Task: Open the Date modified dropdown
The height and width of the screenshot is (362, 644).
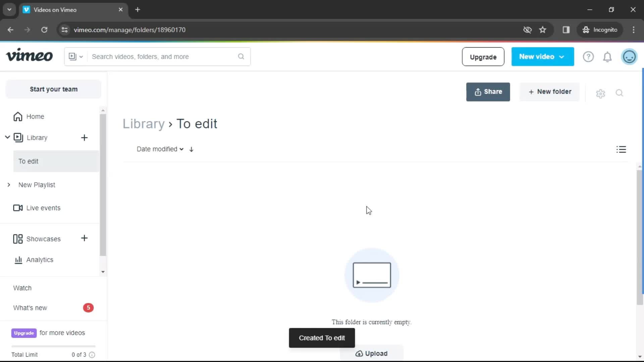Action: click(160, 149)
